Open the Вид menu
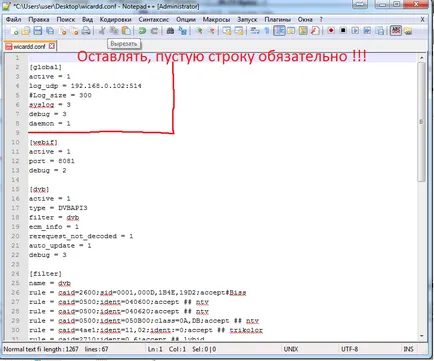The width and height of the screenshot is (434, 361). tap(87, 19)
